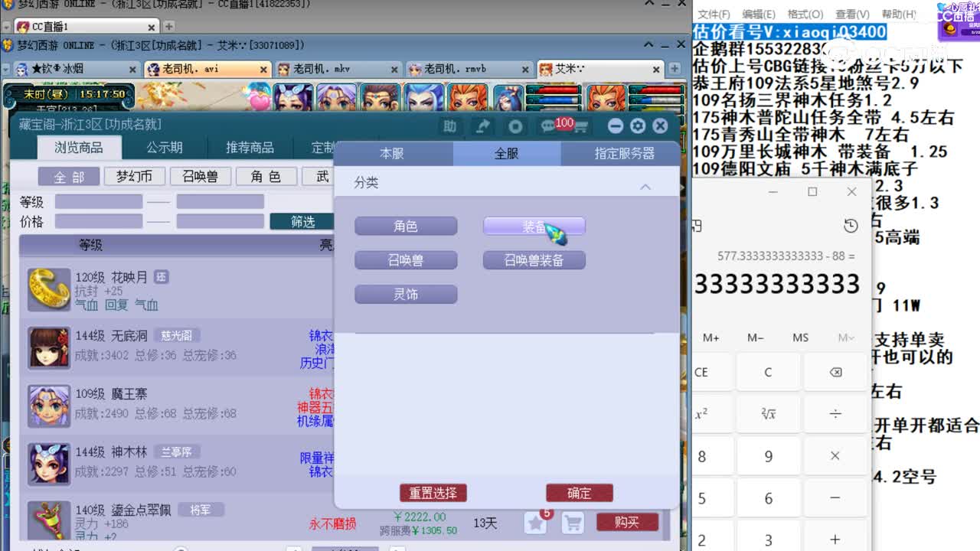Switch to the ★欤＊冰烟 game tab

tap(77, 69)
